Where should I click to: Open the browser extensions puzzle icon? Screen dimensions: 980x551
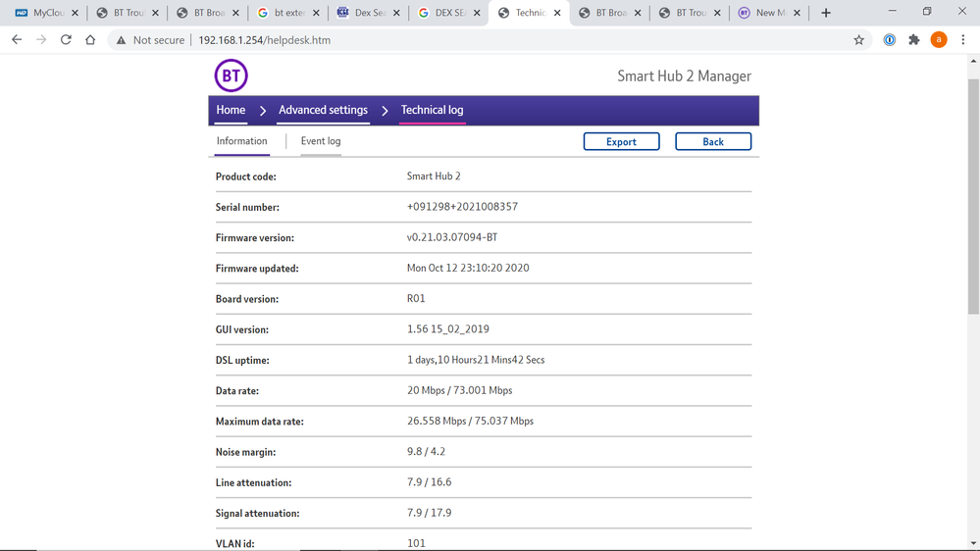(913, 40)
